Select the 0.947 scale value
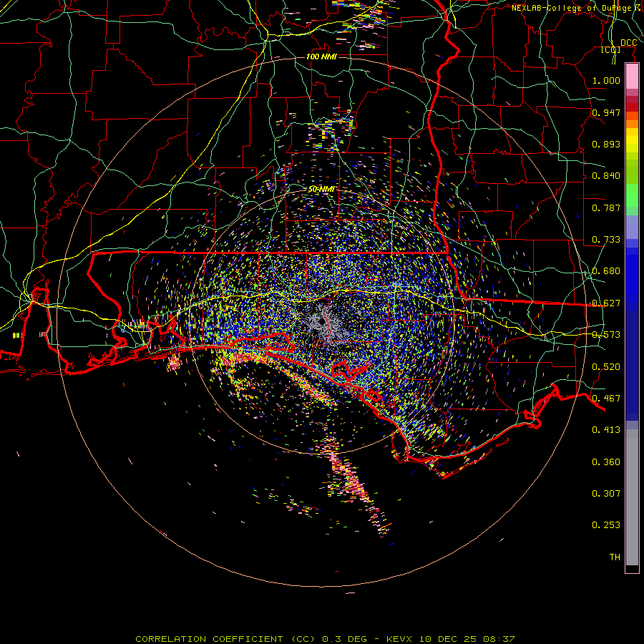Image resolution: width=644 pixels, height=644 pixels. 606,112
